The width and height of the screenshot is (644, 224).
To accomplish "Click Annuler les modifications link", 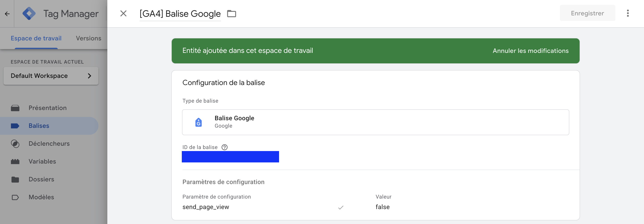I will [530, 51].
